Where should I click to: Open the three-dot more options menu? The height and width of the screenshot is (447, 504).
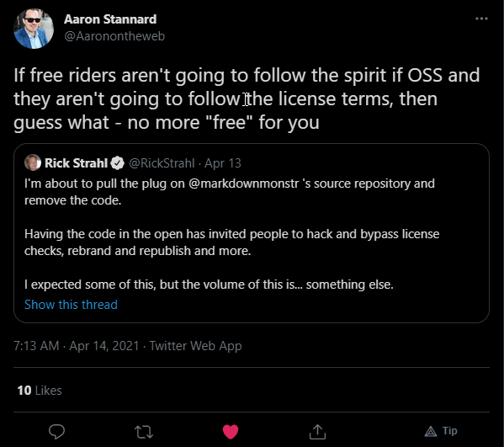coord(481,19)
